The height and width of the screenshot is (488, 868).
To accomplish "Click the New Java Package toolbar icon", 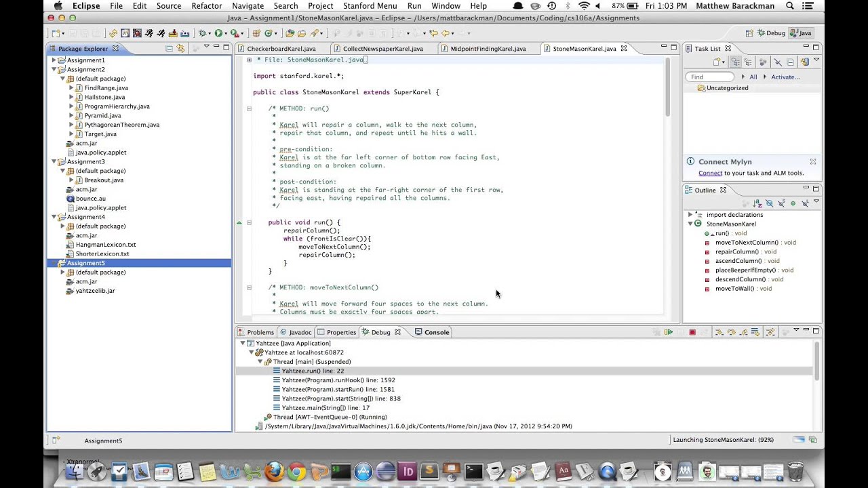I will [256, 33].
